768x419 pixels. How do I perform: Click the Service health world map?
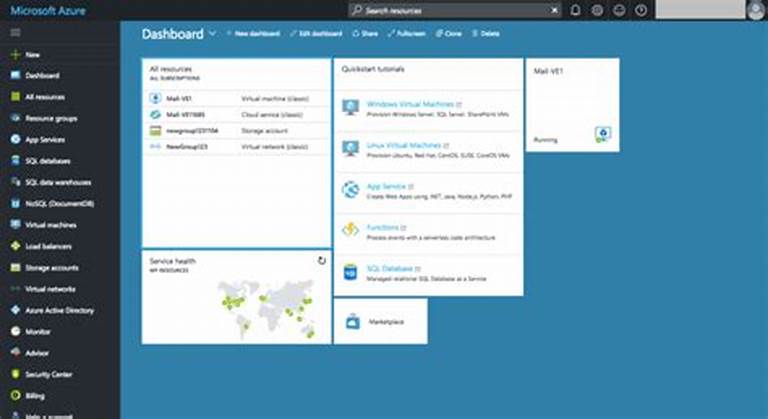266,309
